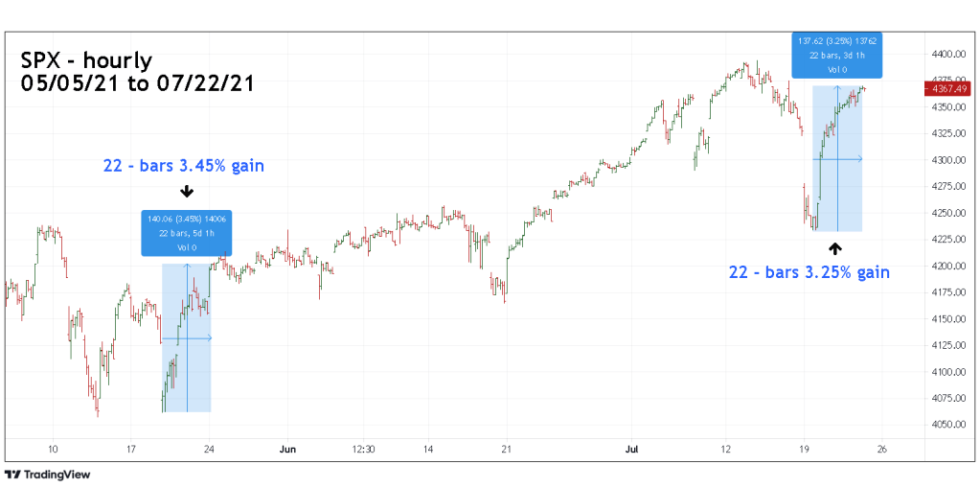Viewport: 980px width, 488px height.
Task: Click the Jul label on the time axis
Action: click(631, 448)
